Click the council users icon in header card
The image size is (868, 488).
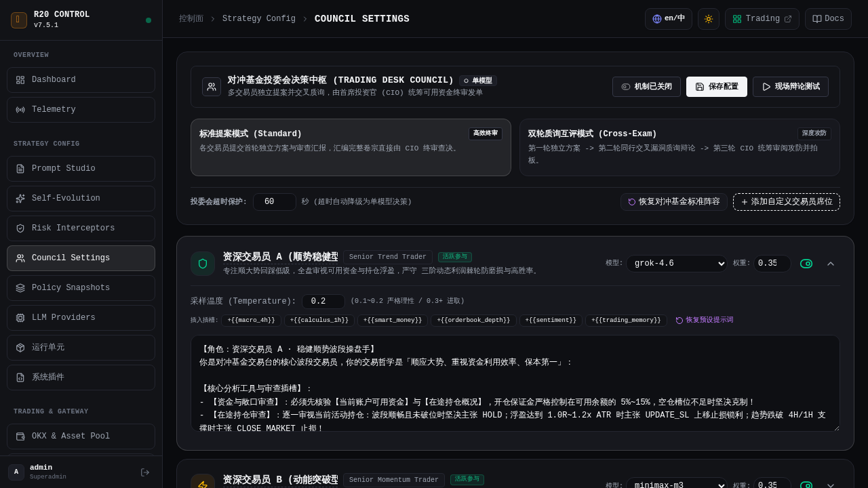tap(212, 87)
